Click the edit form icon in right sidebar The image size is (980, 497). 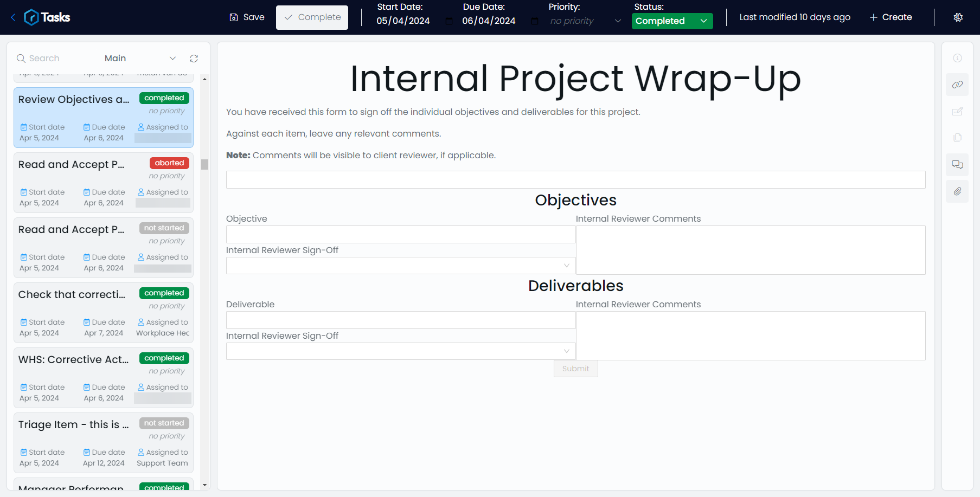click(958, 111)
